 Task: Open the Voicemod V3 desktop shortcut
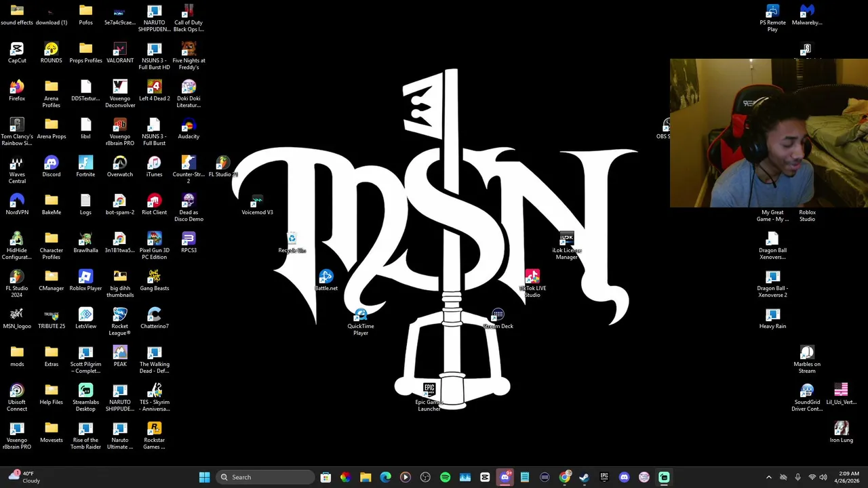tap(257, 205)
